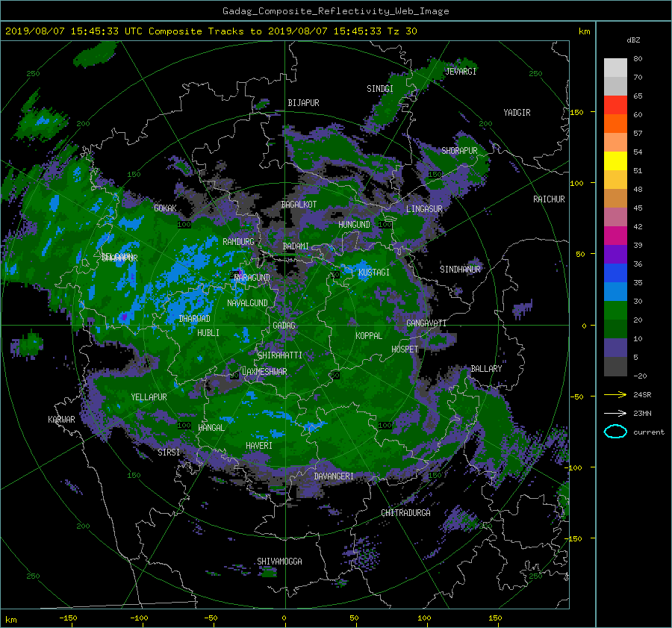
Task: Click the DHARWAD label
Action: (x=195, y=319)
